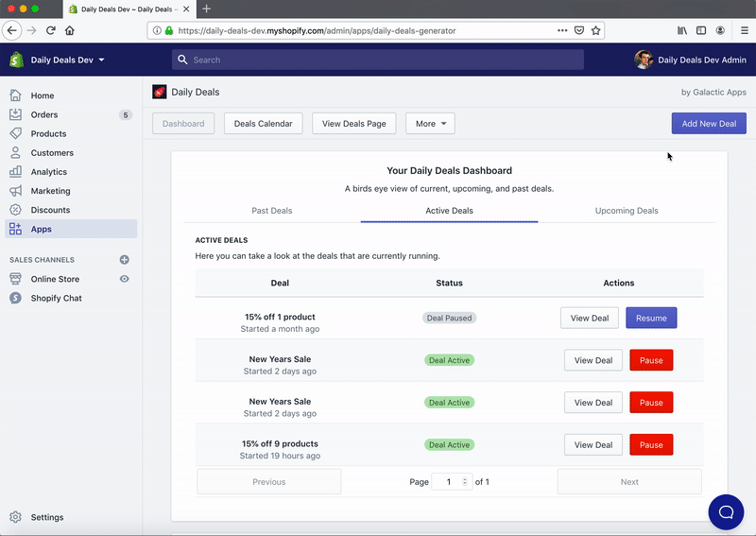The height and width of the screenshot is (536, 756).
Task: Click the Firefox reload page icon
Action: (51, 30)
